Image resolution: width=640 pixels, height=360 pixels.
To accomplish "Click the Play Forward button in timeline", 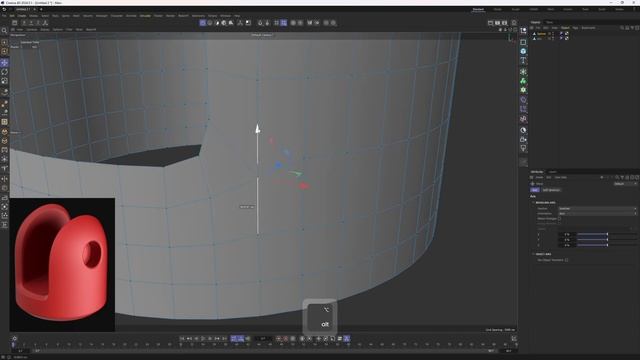I will coord(203,339).
